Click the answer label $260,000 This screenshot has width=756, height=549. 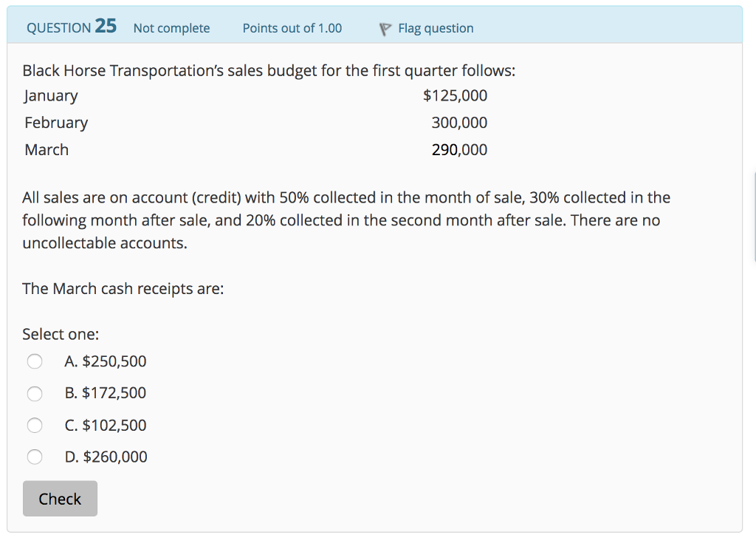106,457
